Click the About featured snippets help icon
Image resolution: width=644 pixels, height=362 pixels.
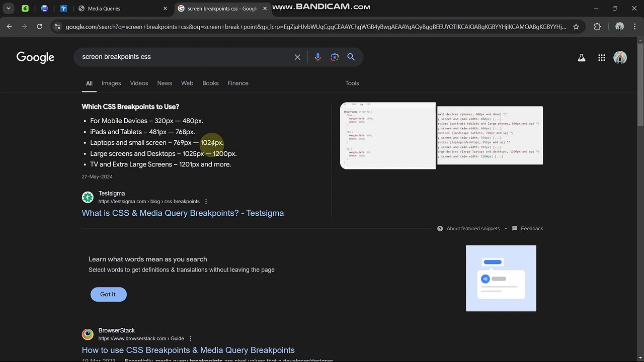440,228
